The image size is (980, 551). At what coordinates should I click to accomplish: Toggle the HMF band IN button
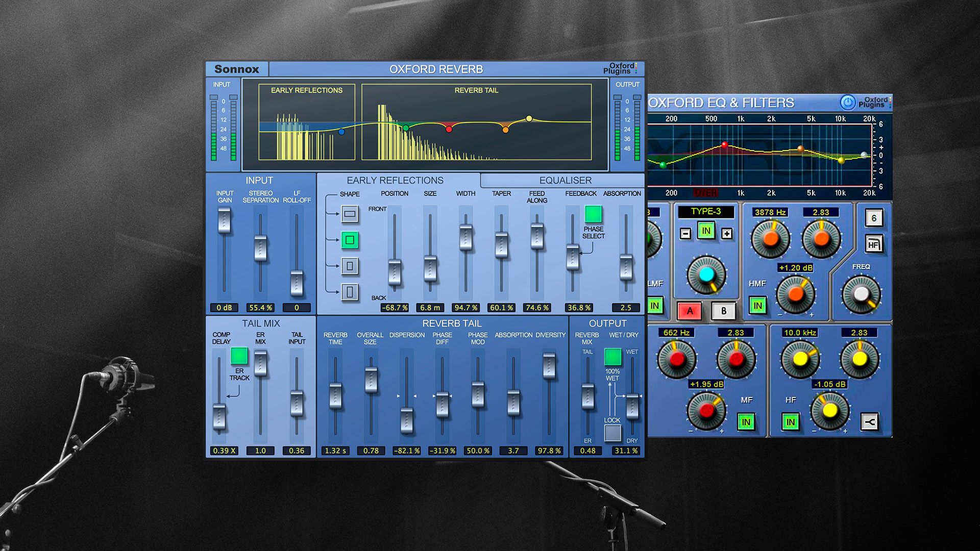757,306
